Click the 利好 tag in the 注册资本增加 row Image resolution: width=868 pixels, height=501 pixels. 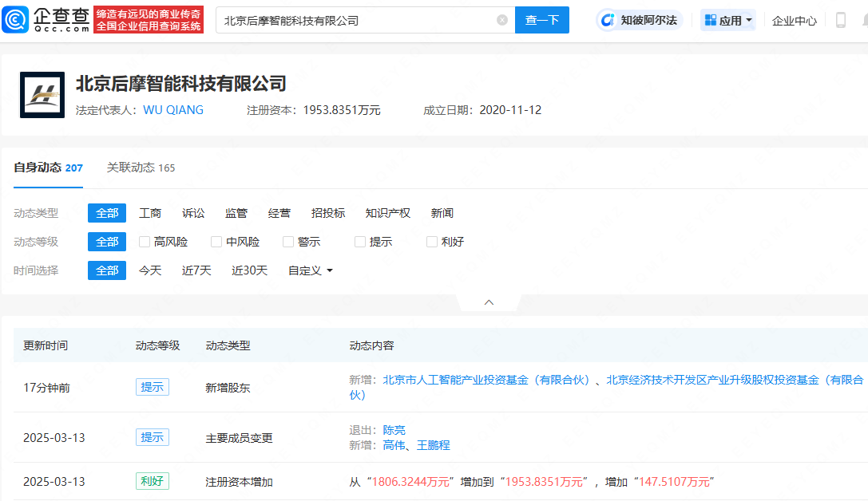(x=153, y=481)
